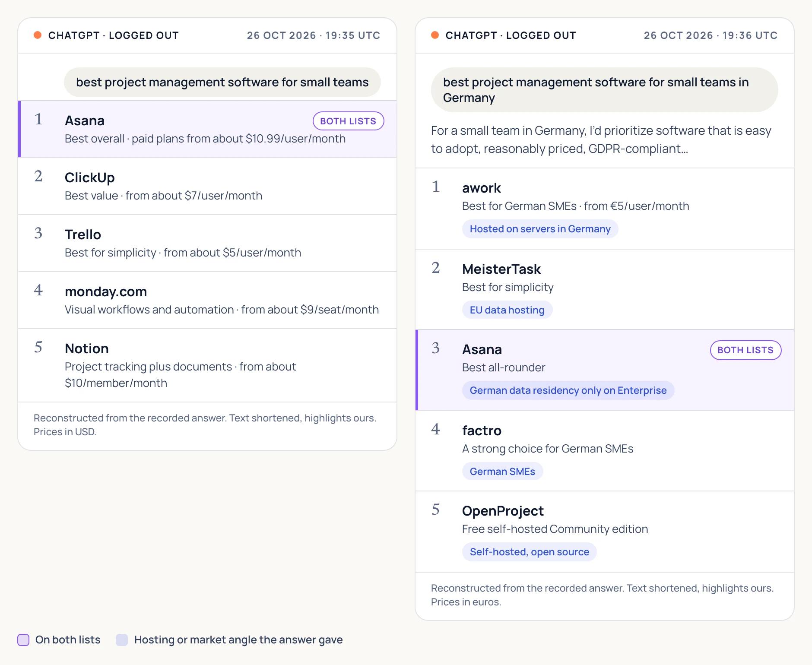Image resolution: width=812 pixels, height=665 pixels.
Task: Click the 'Prices in euros.' footer note
Action: pos(466,602)
